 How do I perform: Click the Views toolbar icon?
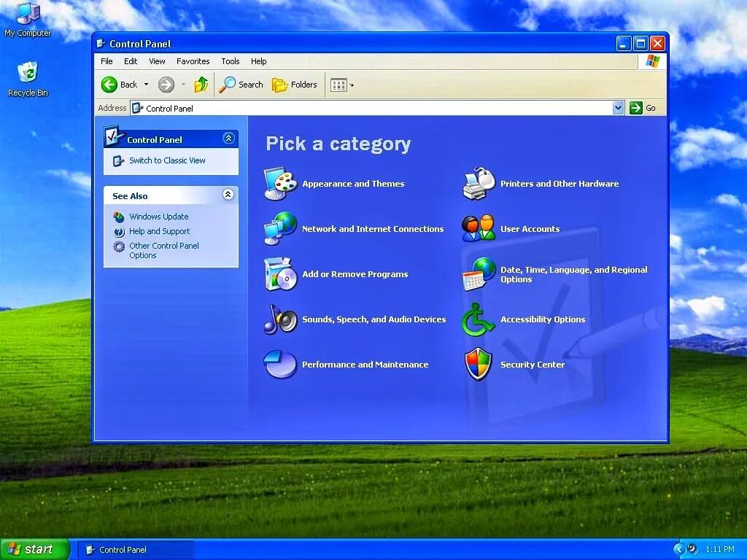pyautogui.click(x=338, y=85)
